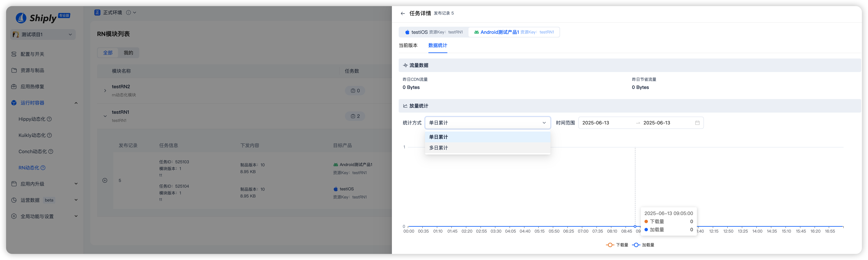Switch module list to 我的
This screenshot has height=260, width=868.
click(x=128, y=53)
